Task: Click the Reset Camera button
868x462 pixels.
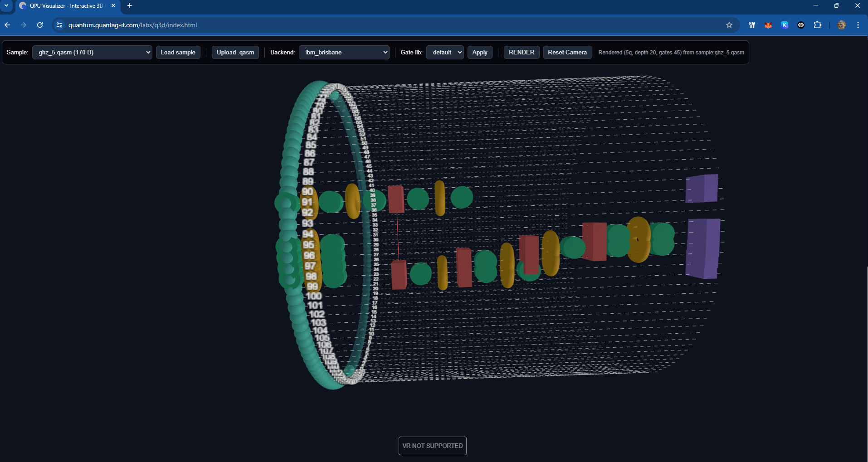Action: tap(567, 53)
